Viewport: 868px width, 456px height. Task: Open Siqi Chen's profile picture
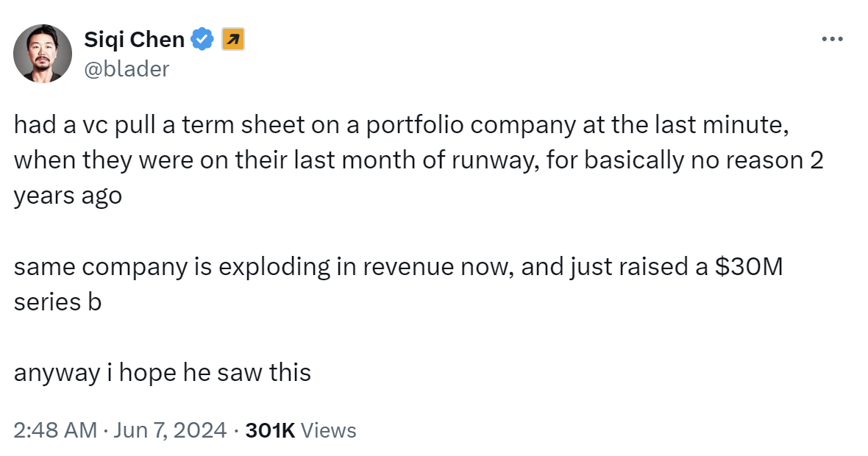(x=42, y=53)
